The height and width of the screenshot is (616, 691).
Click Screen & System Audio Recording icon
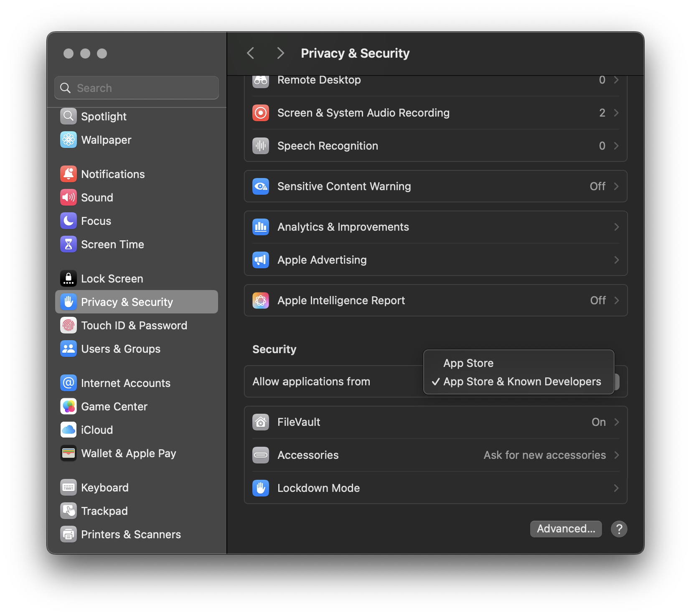pyautogui.click(x=261, y=113)
